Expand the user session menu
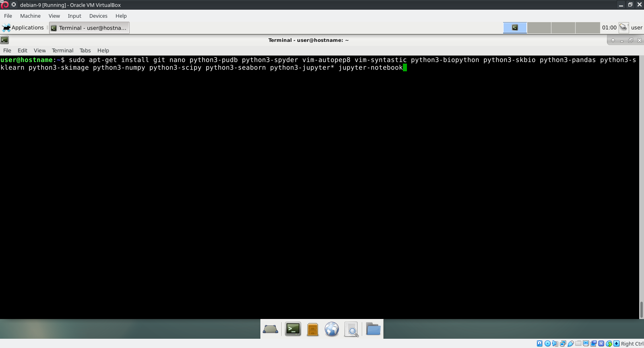The width and height of the screenshot is (644, 348). pos(636,27)
